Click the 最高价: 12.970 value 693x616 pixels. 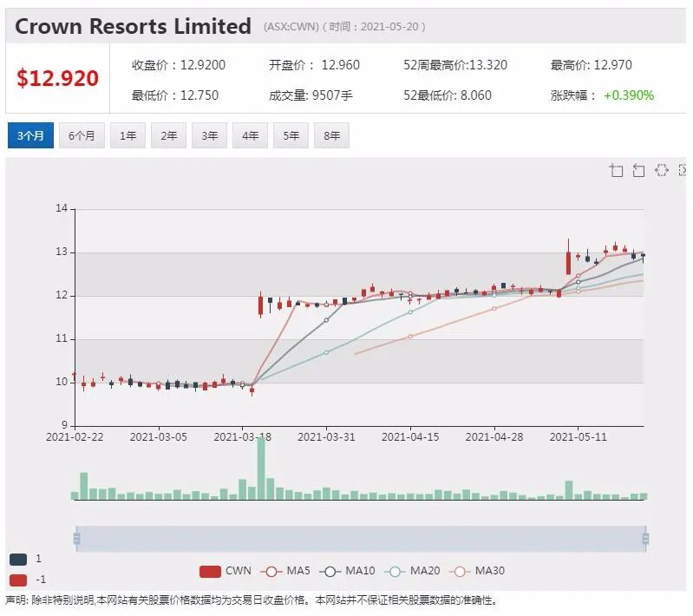[x=591, y=65]
